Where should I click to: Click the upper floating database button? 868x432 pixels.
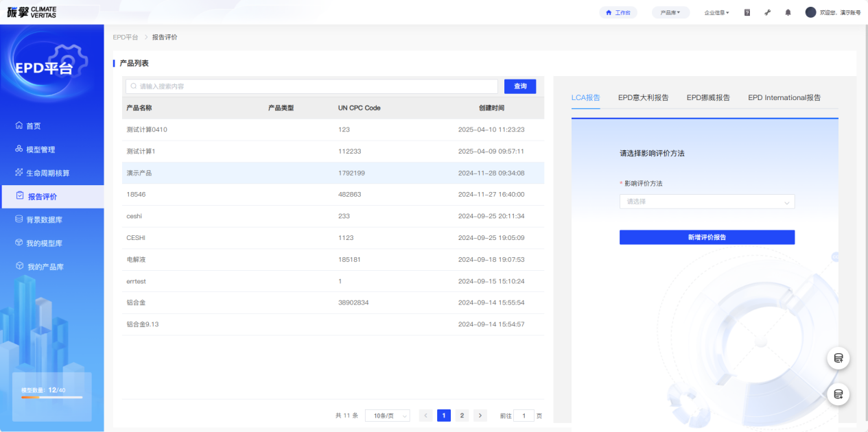[x=838, y=358]
